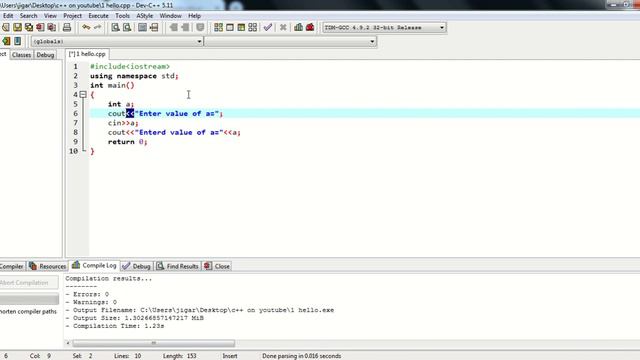This screenshot has height=360, width=640.
Task: Switch to the Resources bottom tab
Action: pos(47,266)
